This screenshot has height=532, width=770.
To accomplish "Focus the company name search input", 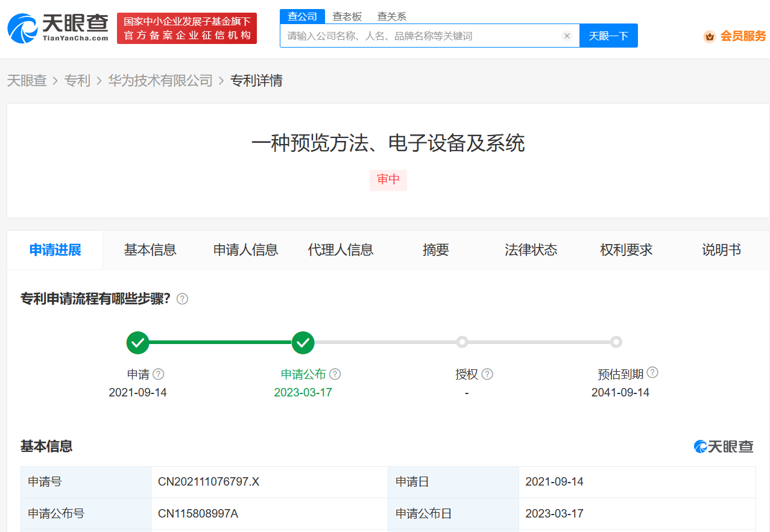I will (x=422, y=36).
